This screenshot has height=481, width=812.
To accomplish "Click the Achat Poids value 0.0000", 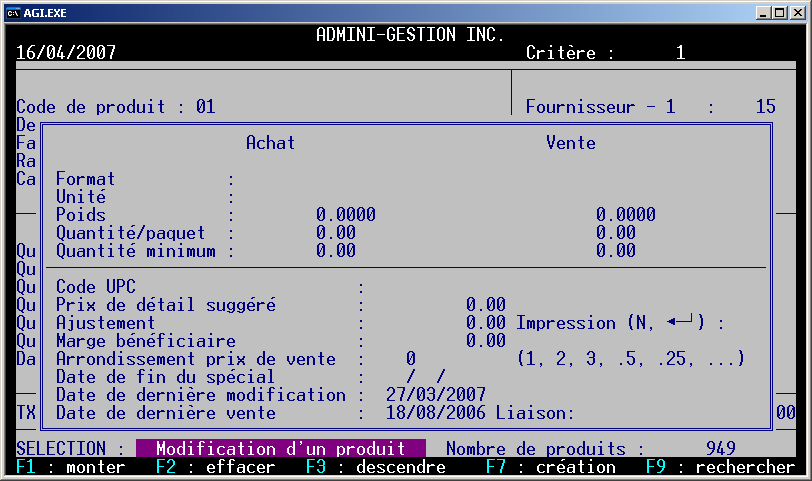I will point(346,215).
